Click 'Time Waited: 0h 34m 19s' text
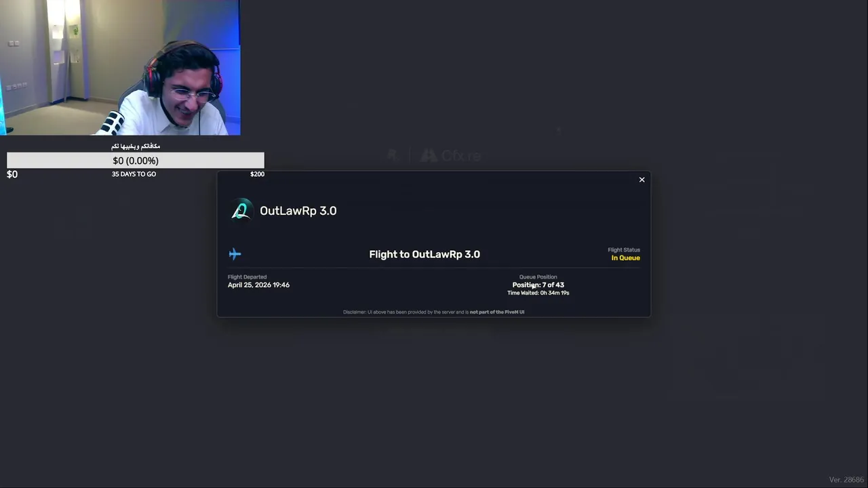868x488 pixels. (538, 293)
